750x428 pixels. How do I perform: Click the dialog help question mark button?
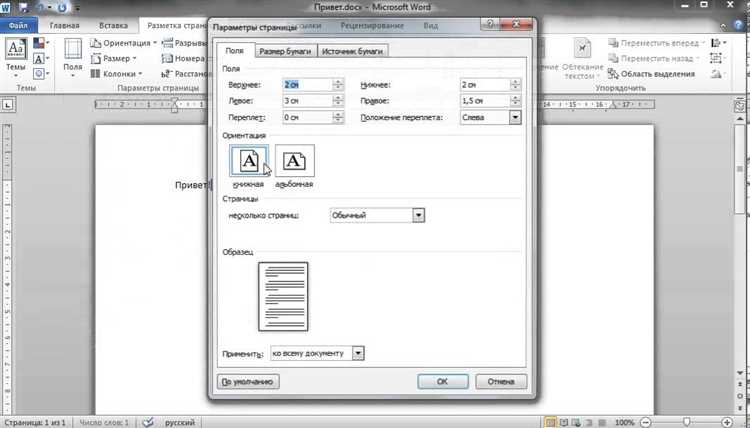click(x=489, y=24)
